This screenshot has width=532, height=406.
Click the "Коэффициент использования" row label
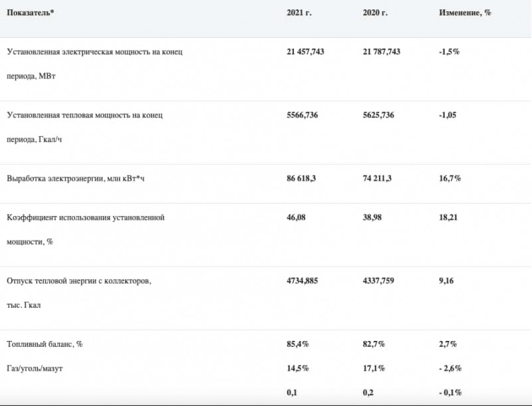85,217
